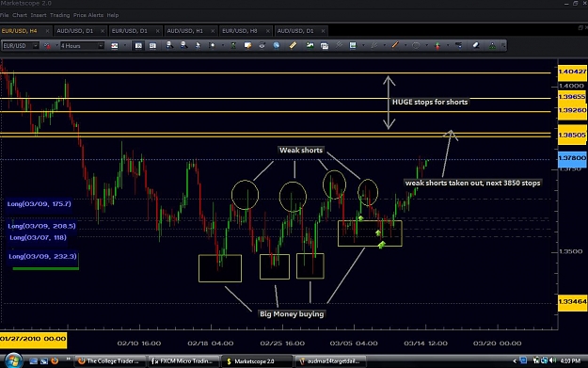Click the yellow note label icon
Viewport: 588px width, 368px height.
(x=247, y=45)
